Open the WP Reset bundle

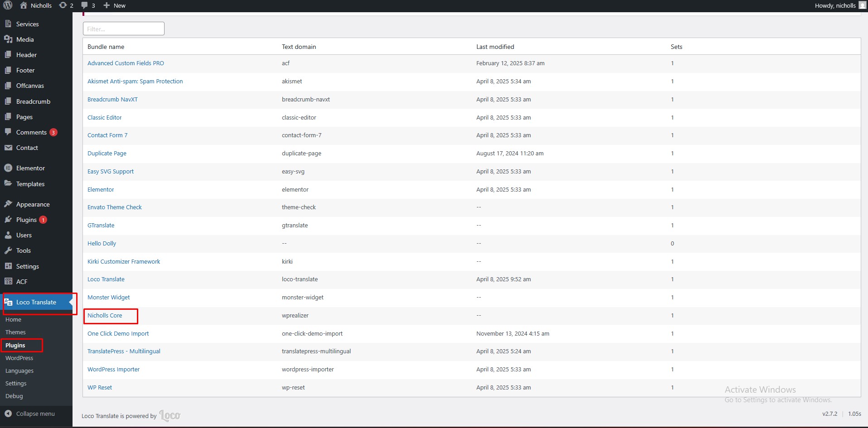[100, 387]
